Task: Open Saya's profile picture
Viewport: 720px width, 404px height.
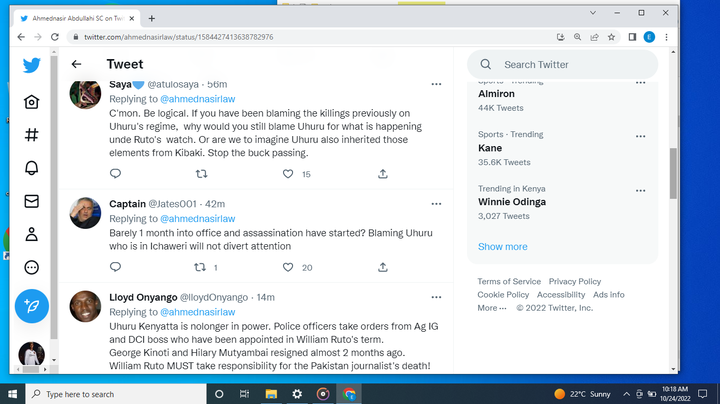Action: coord(85,94)
